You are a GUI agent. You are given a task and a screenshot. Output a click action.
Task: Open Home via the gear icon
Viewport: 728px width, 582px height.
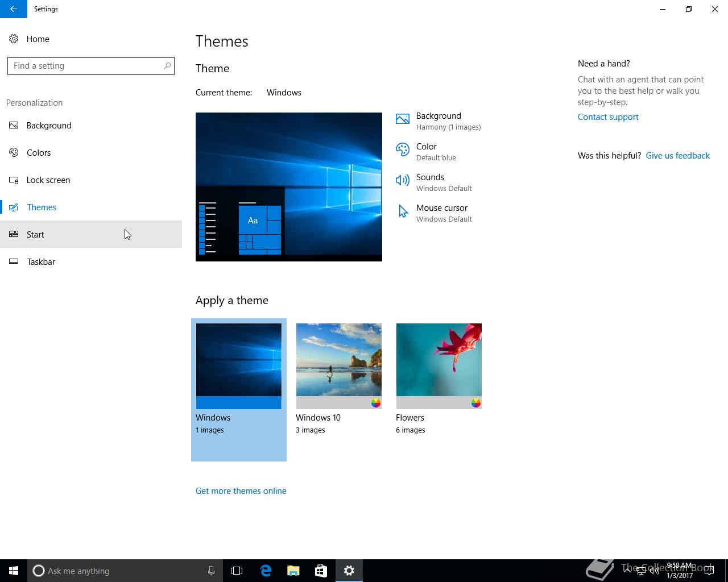pyautogui.click(x=14, y=39)
